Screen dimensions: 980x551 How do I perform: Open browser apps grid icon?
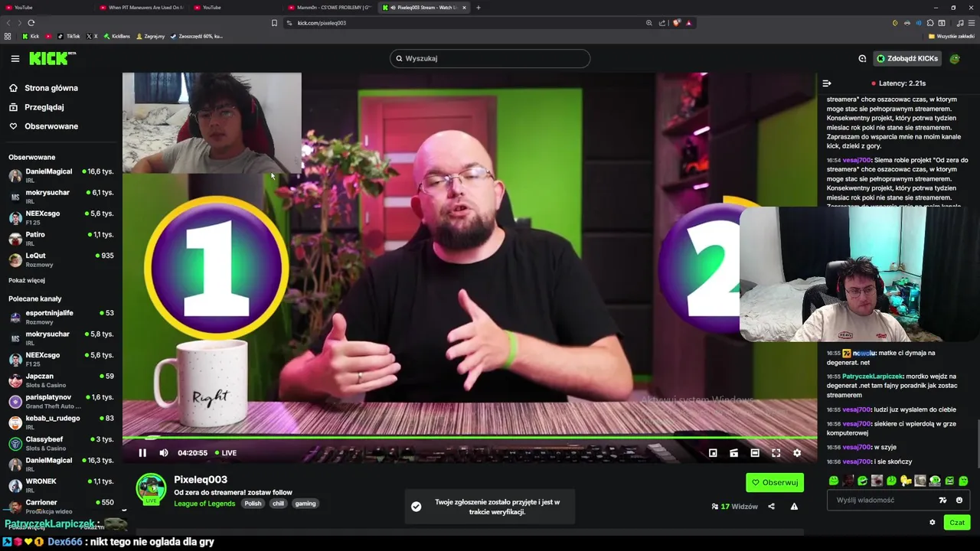pyautogui.click(x=8, y=36)
